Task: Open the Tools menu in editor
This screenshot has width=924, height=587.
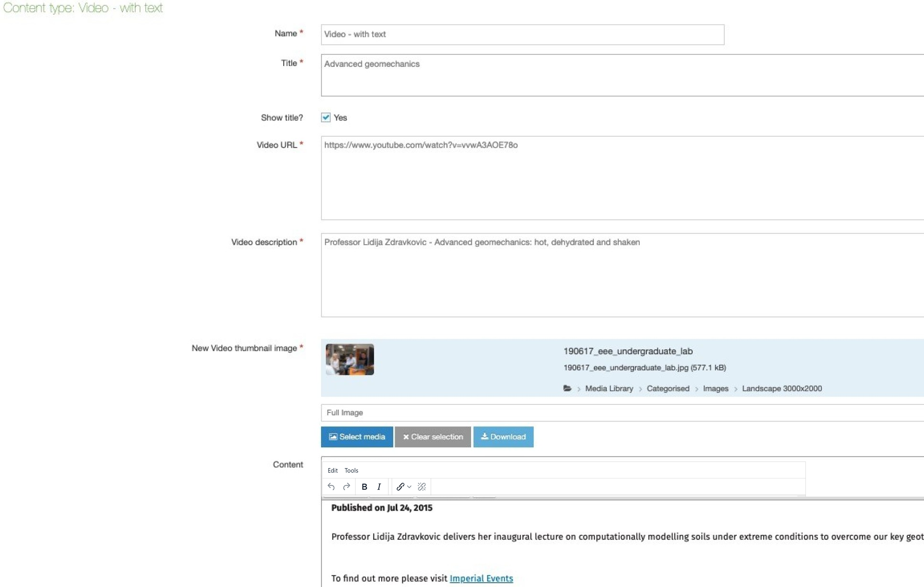Action: [351, 470]
